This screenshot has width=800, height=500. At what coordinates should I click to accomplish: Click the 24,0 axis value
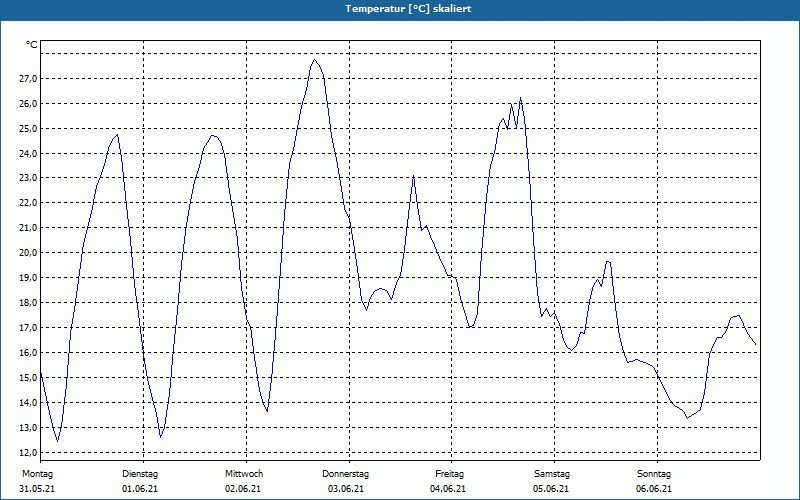(x=29, y=154)
